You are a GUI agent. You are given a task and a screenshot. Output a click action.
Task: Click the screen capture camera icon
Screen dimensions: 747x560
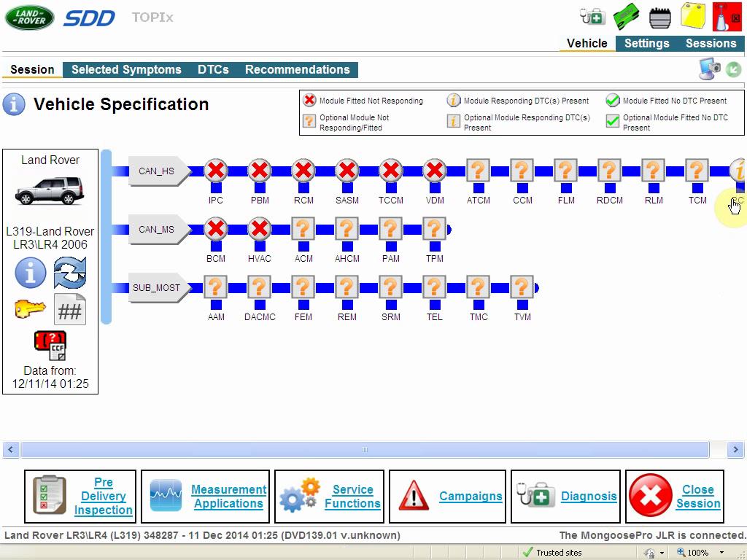point(709,69)
